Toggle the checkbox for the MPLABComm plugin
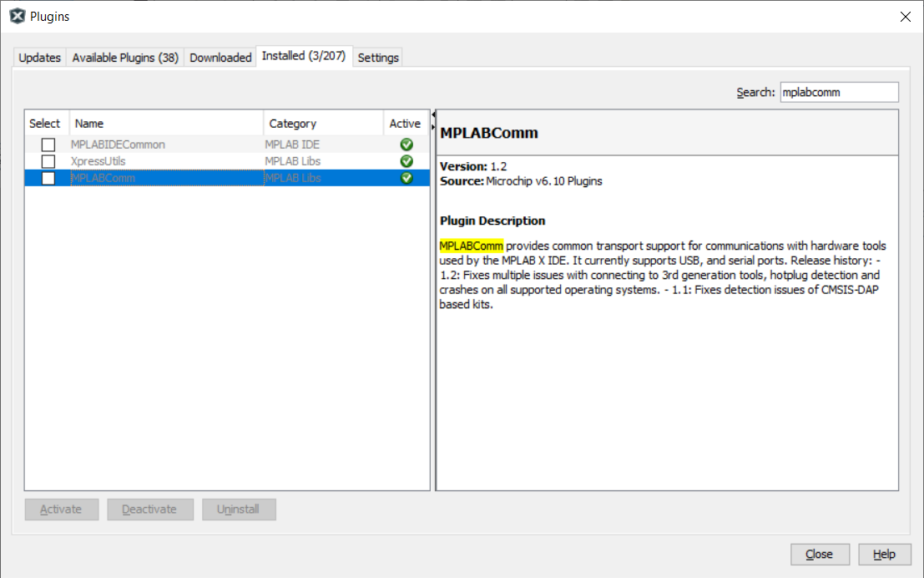 click(x=48, y=178)
